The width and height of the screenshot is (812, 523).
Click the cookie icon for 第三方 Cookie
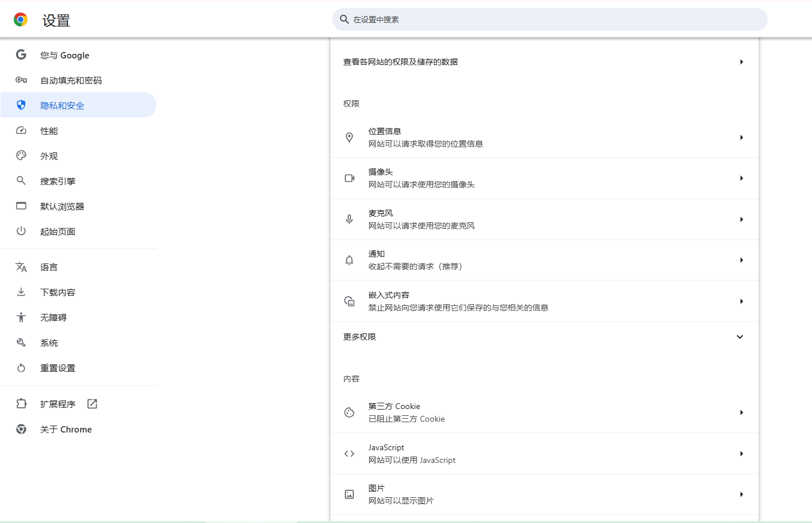pos(349,412)
